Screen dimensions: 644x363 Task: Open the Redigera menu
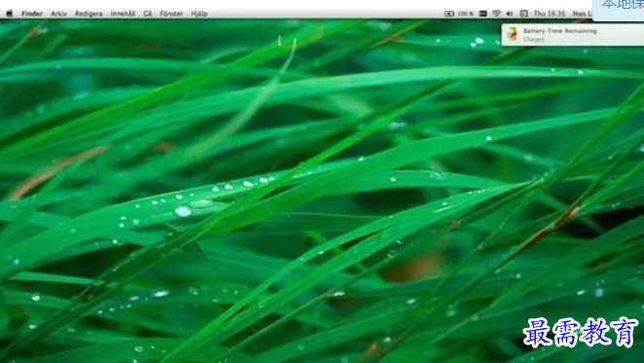point(89,14)
